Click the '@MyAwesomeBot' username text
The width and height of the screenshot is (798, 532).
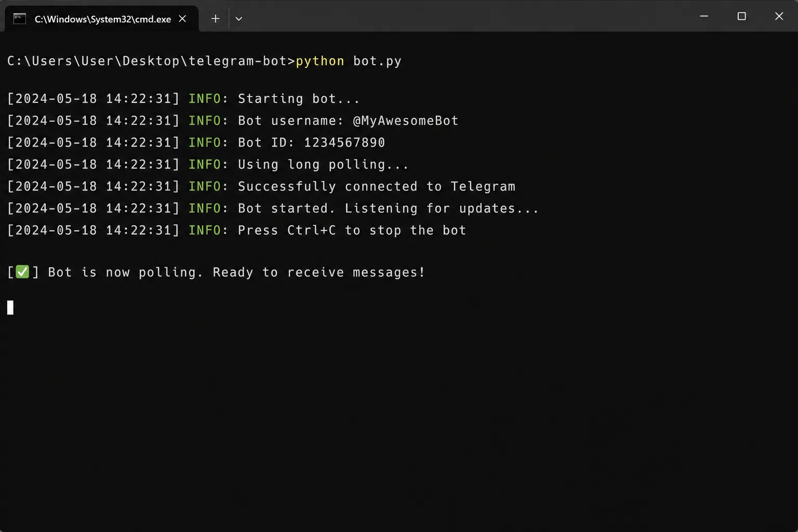(x=406, y=121)
